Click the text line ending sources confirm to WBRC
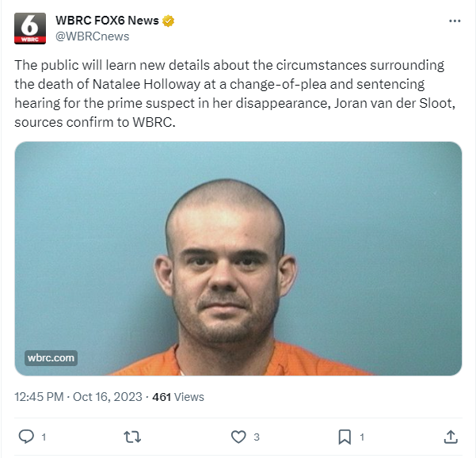Image resolution: width=476 pixels, height=458 pixels. tap(95, 122)
